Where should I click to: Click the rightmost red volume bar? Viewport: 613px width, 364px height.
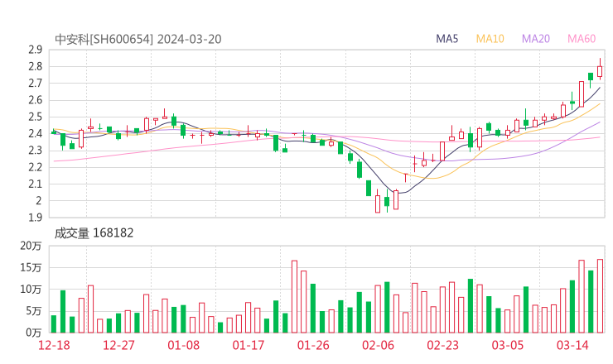coord(600,296)
